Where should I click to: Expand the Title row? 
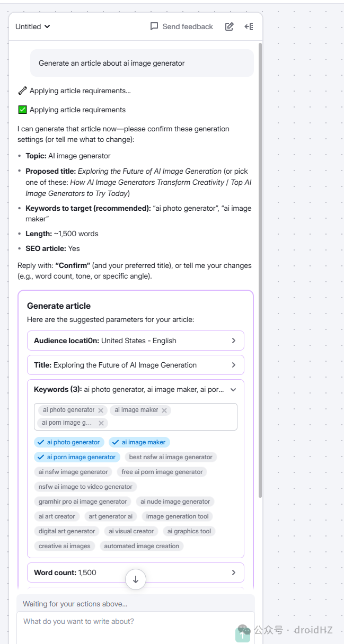coord(136,365)
